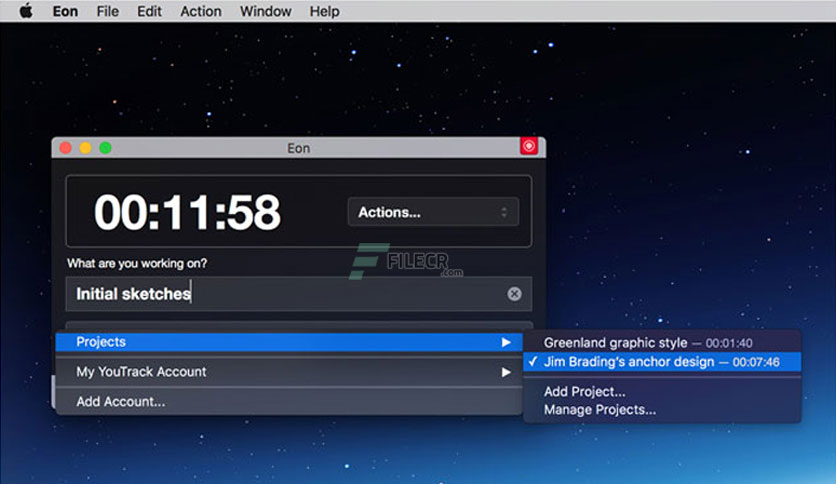The width and height of the screenshot is (836, 484).
Task: Open the Window menu
Action: click(x=266, y=11)
